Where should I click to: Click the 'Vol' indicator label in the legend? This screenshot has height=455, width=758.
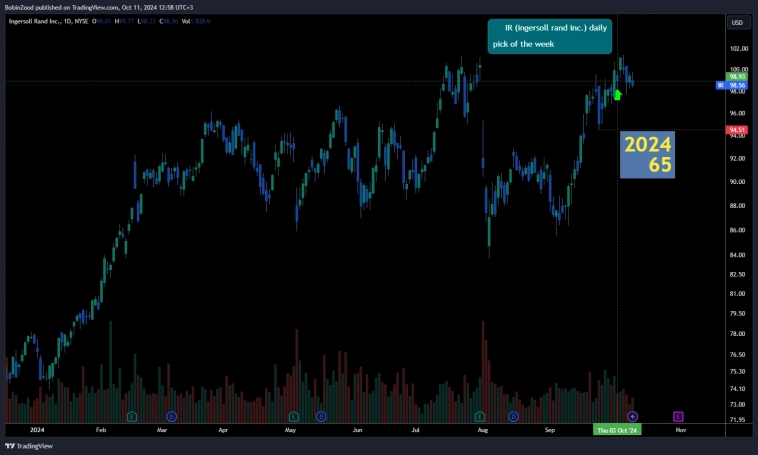pyautogui.click(x=186, y=21)
